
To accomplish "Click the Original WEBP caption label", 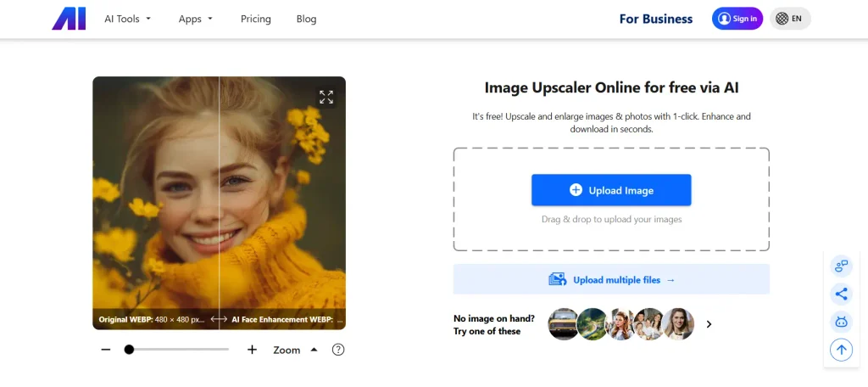I will (153, 319).
